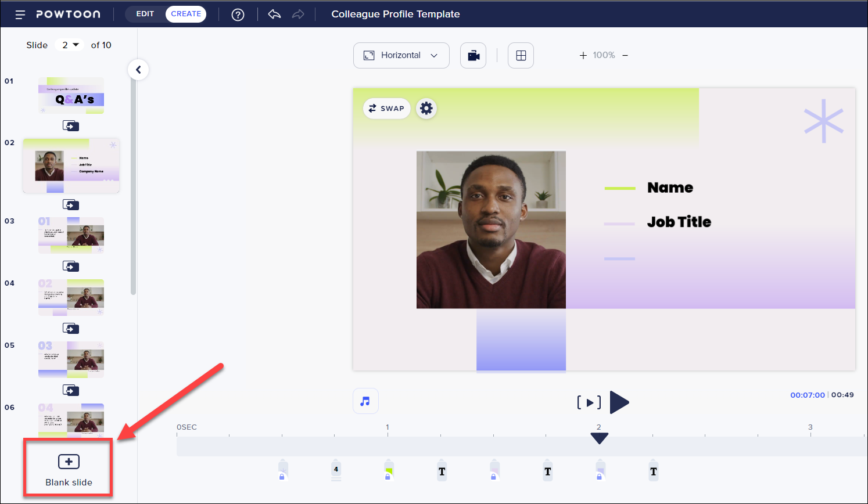This screenshot has height=504, width=868.
Task: Toggle the grid view icon
Action: (x=521, y=56)
